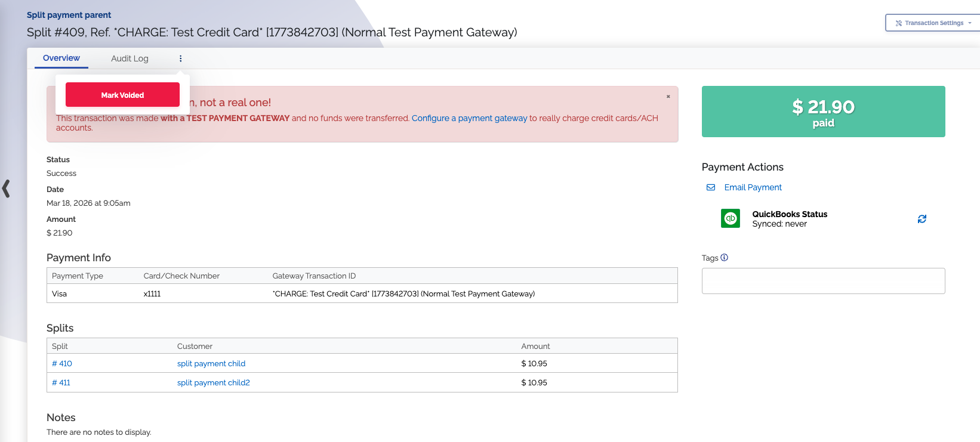Image resolution: width=980 pixels, height=442 pixels.
Task: Open customer split payment child2
Action: coord(213,382)
